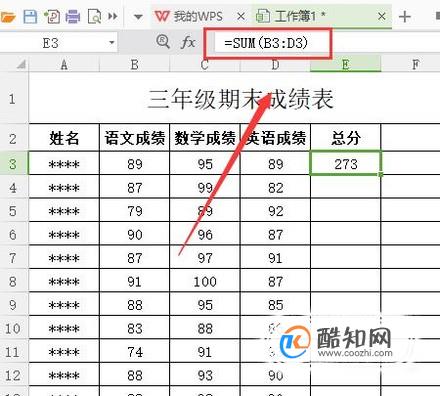The height and width of the screenshot is (396, 440).
Task: Click cell C12 showing 93
Action: (205, 375)
